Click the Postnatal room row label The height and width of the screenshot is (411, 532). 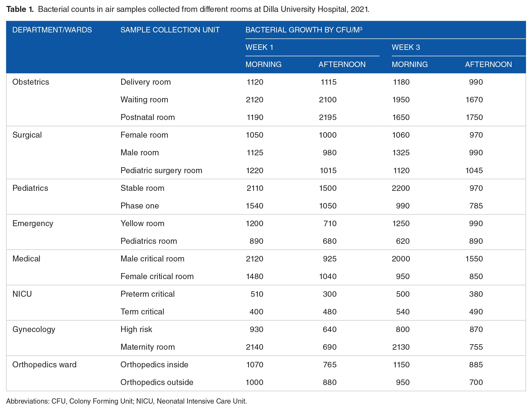coord(147,117)
